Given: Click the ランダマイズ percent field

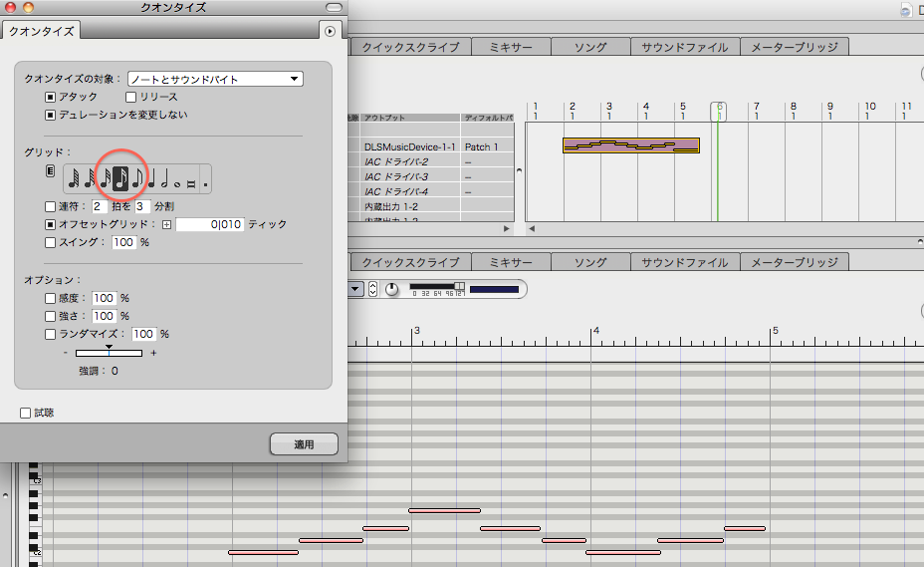Looking at the screenshot, I should coord(143,335).
